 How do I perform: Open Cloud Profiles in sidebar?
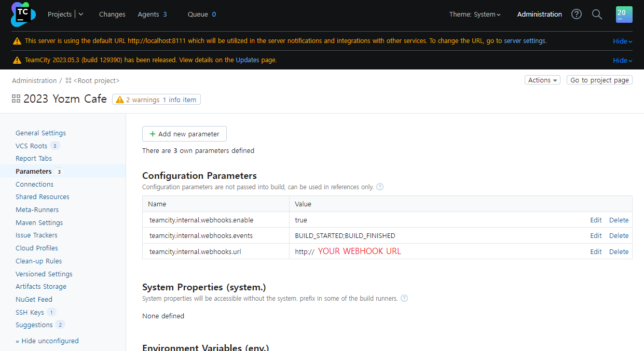click(x=37, y=248)
